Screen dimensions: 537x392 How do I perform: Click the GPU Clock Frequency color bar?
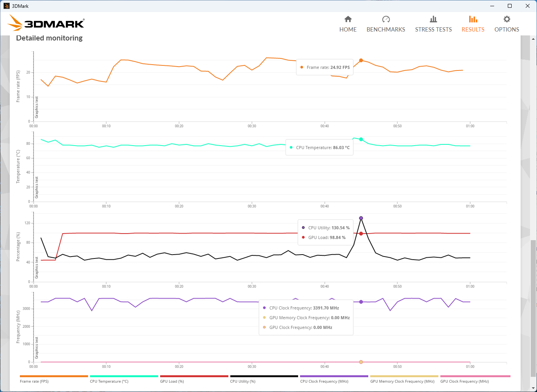pyautogui.click(x=475, y=376)
